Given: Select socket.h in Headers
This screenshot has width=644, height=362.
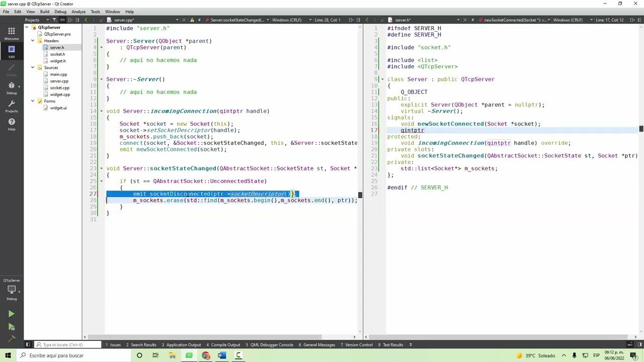Looking at the screenshot, I should point(57,54).
